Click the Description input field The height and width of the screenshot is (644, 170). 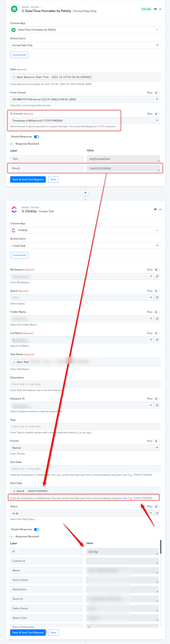[x=85, y=384]
